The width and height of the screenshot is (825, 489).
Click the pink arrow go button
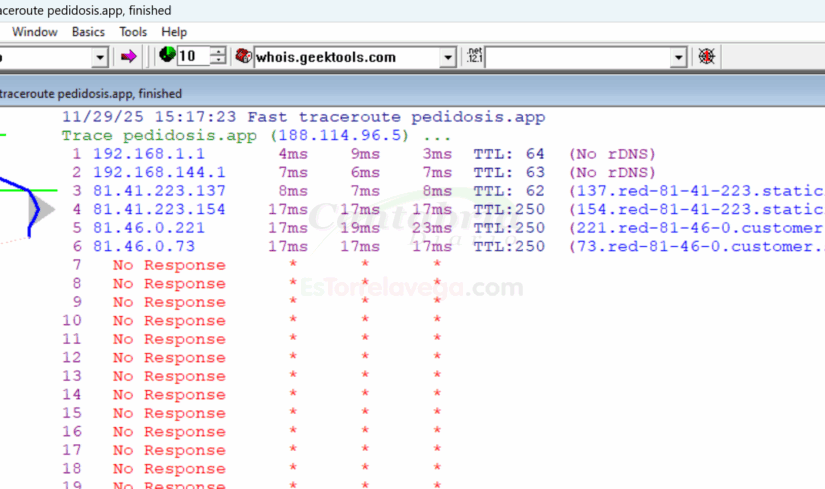click(128, 56)
